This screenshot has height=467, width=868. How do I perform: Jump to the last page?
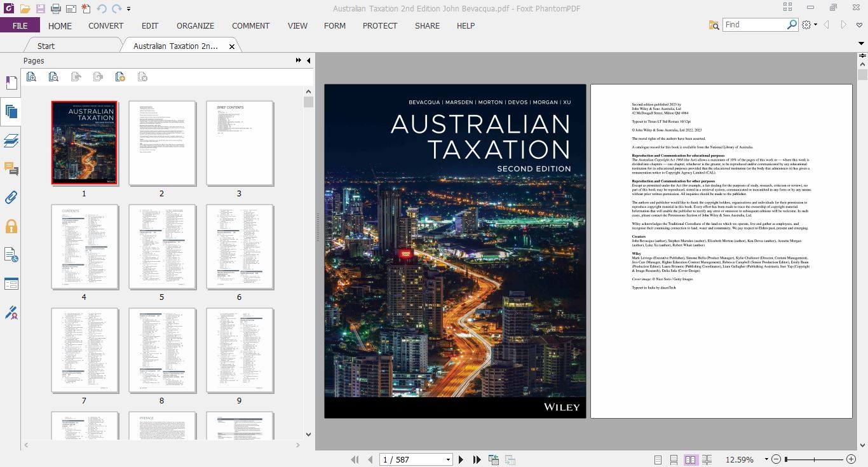pyautogui.click(x=477, y=459)
